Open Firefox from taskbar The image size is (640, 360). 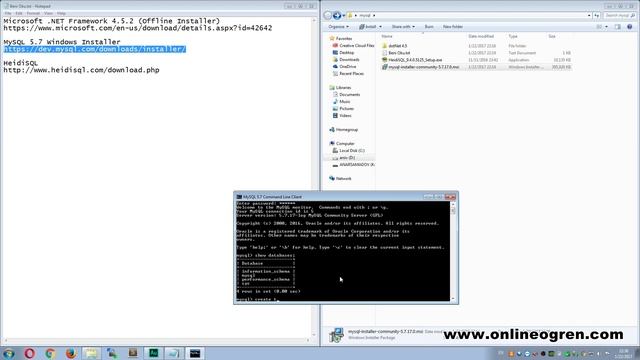(x=71, y=353)
